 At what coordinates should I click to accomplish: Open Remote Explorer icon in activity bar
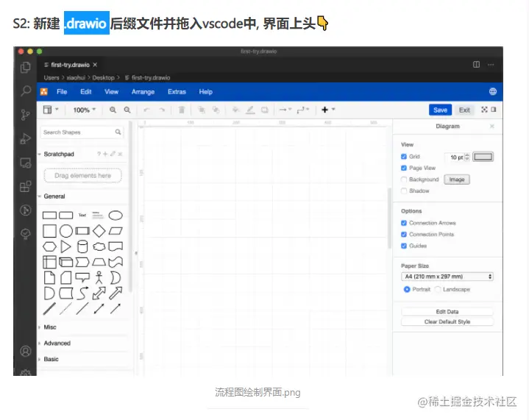point(26,163)
